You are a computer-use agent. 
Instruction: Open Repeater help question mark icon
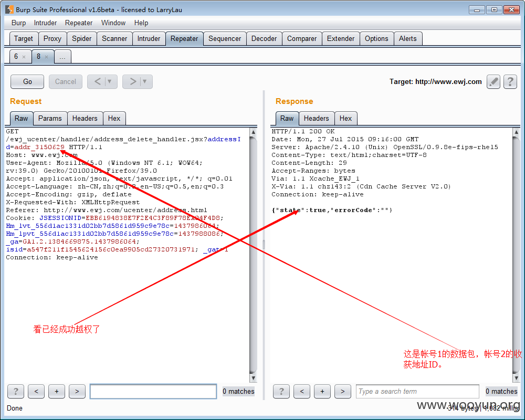pos(510,82)
